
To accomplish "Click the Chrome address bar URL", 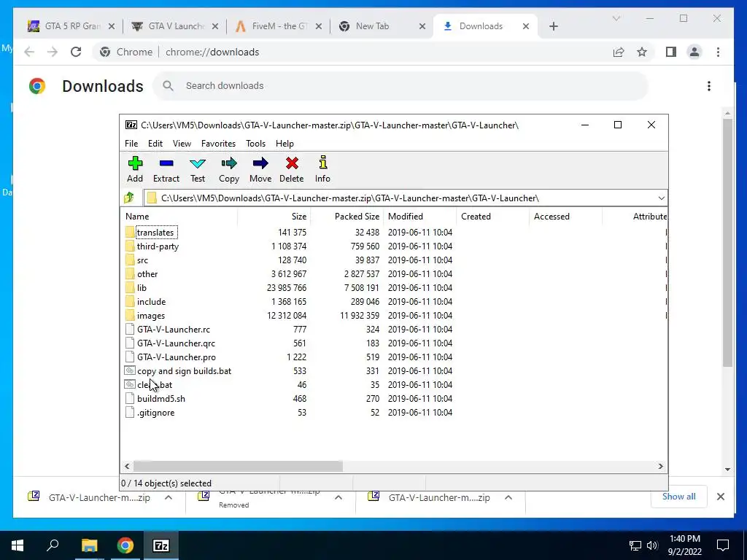I will pyautogui.click(x=212, y=52).
